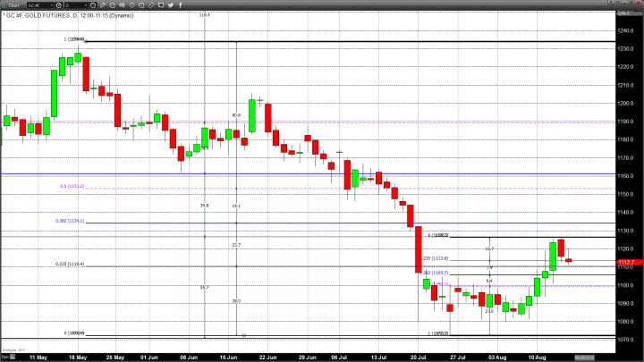The width and height of the screenshot is (644, 362).
Task: Click the 0.236 (1110.4) Fibonacci label
Action: (70, 264)
